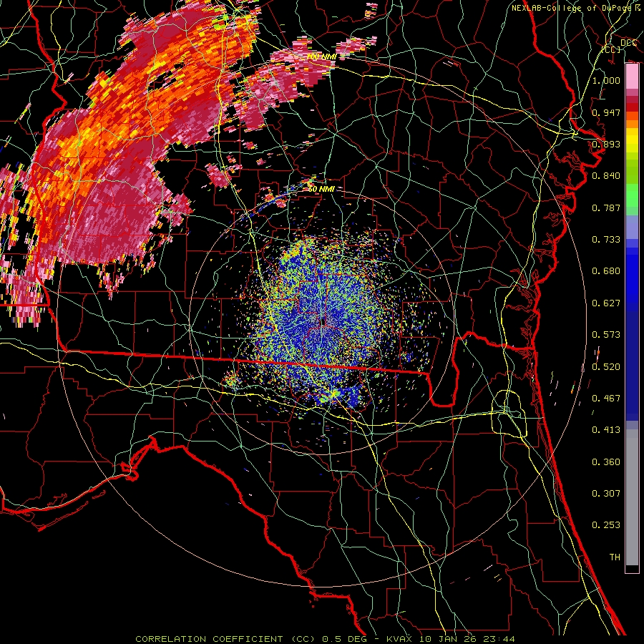This screenshot has height=644, width=644.
Task: Click the 0.360 scale value
Action: (x=606, y=462)
